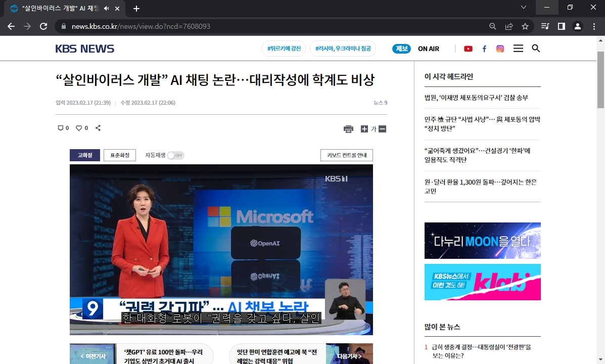Click the address bar URL
Image resolution: width=605 pixels, height=364 pixels.
[x=141, y=26]
